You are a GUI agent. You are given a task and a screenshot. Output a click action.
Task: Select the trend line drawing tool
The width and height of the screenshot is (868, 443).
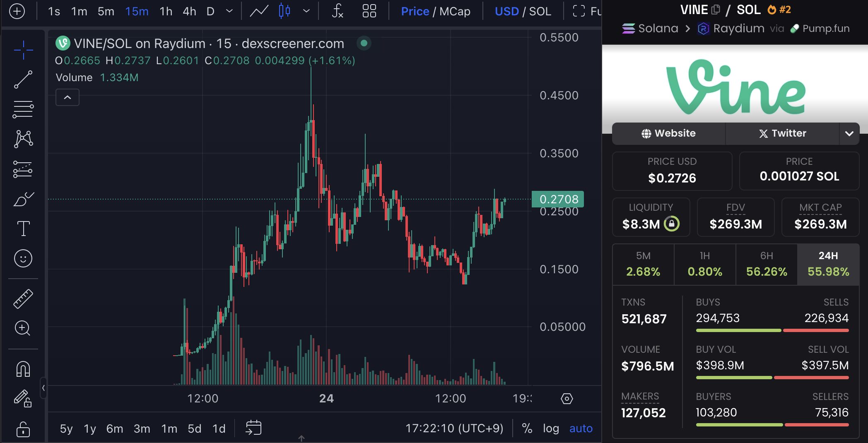23,79
